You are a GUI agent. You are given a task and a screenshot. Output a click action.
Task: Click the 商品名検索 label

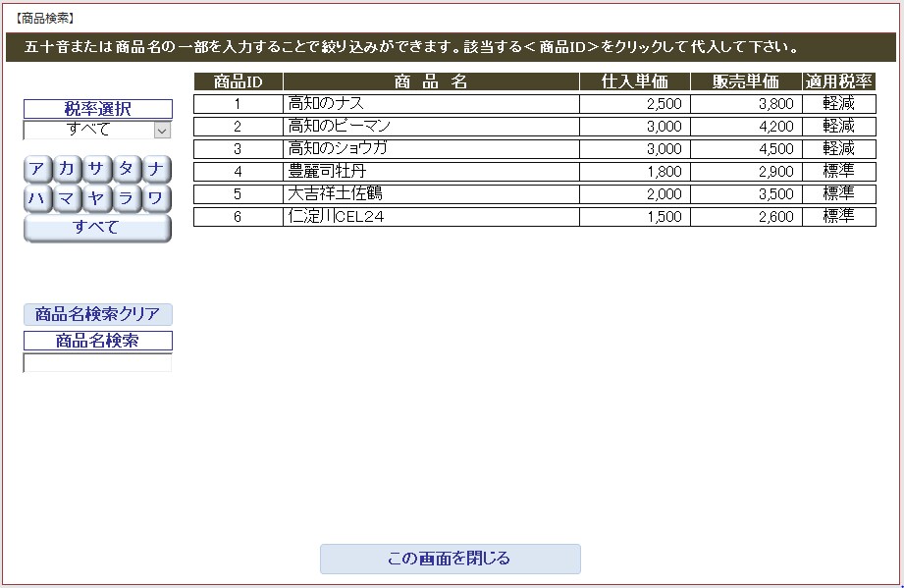pyautogui.click(x=97, y=341)
